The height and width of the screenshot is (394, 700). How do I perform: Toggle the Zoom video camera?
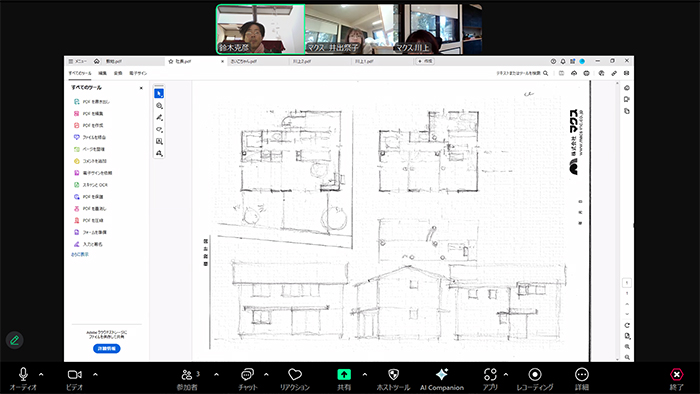pos(75,380)
